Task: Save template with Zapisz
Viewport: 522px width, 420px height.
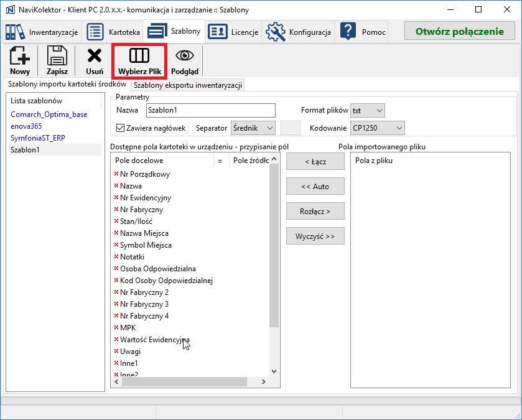Action: 57,60
